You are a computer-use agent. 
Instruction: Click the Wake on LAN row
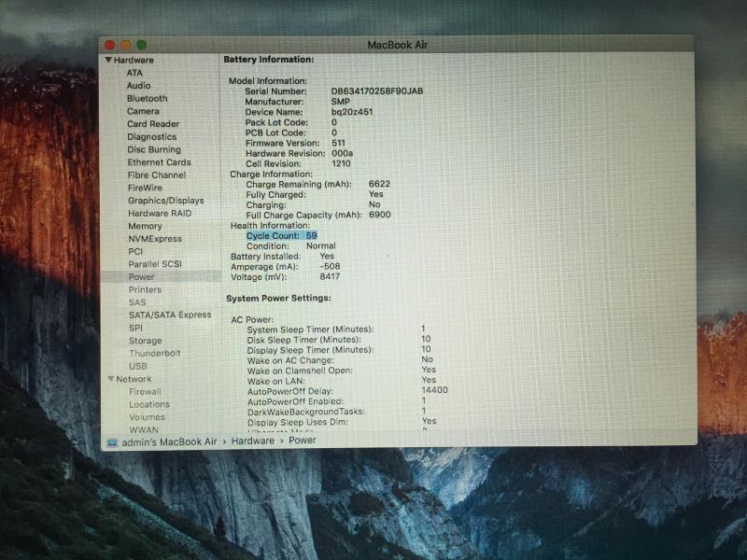tap(342, 381)
